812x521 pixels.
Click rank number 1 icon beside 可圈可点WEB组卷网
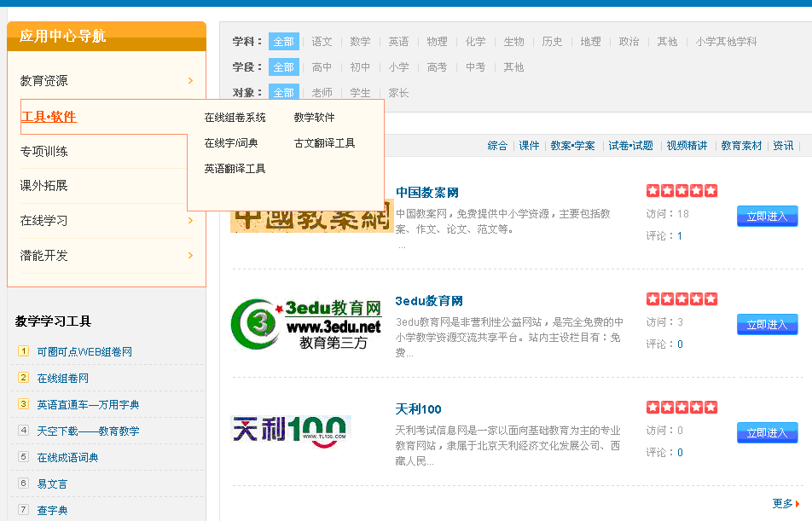click(23, 351)
